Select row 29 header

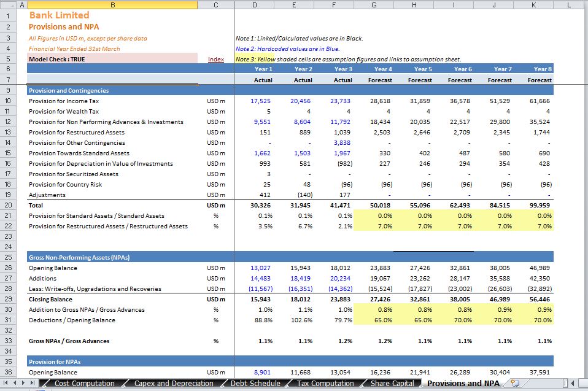click(x=8, y=299)
